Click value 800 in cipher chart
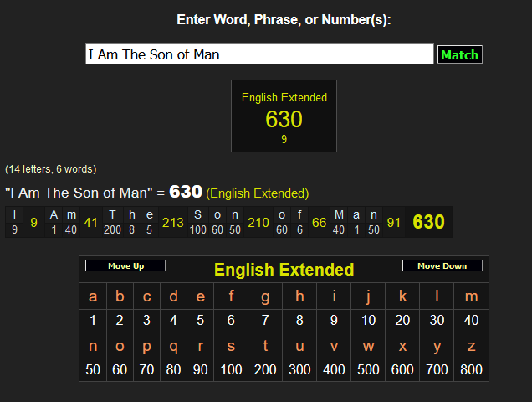Viewport: 532px width, 402px height. tap(471, 368)
